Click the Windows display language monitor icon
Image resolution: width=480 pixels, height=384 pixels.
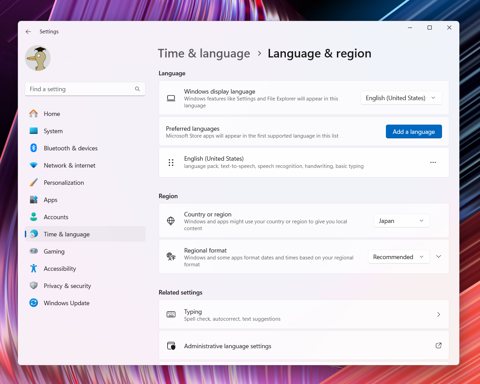pyautogui.click(x=171, y=98)
